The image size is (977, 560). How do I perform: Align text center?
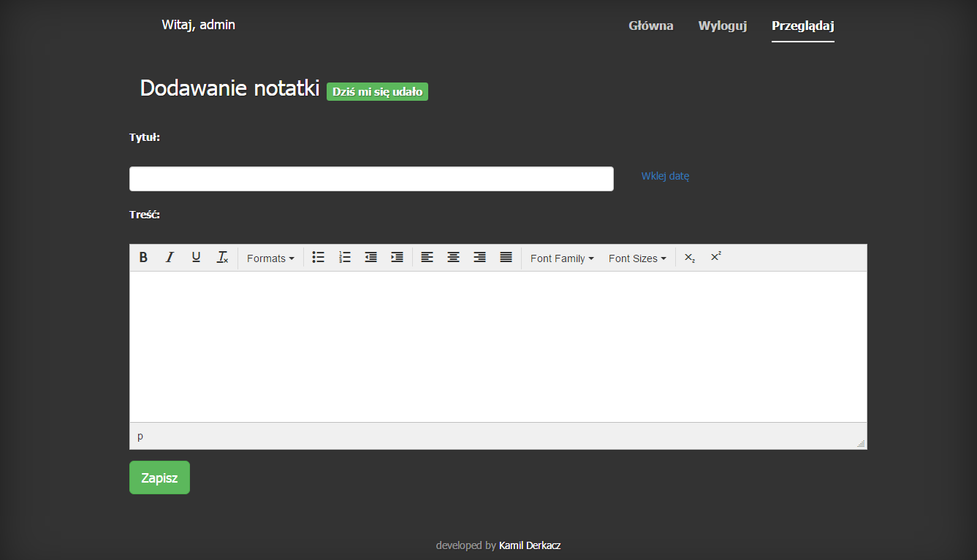(454, 258)
